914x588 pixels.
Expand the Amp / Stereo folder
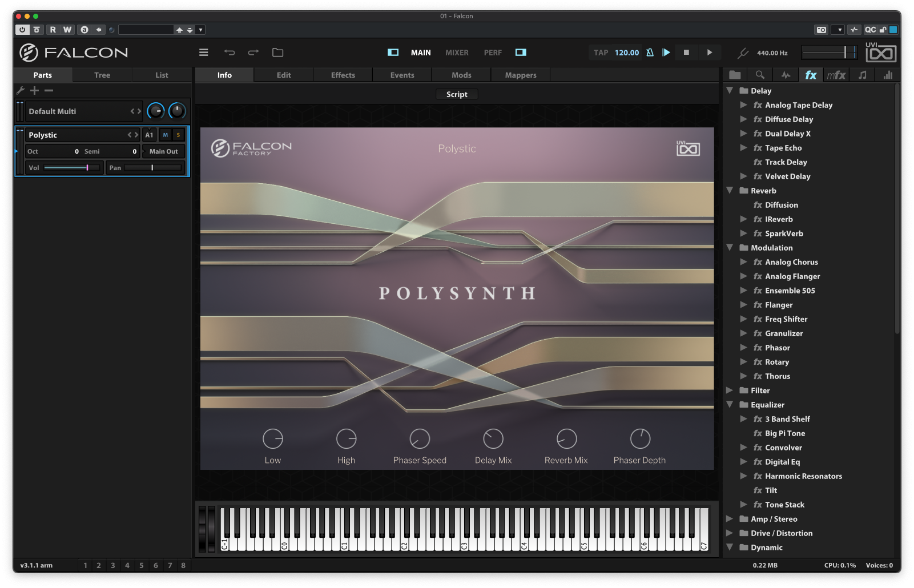(x=730, y=518)
